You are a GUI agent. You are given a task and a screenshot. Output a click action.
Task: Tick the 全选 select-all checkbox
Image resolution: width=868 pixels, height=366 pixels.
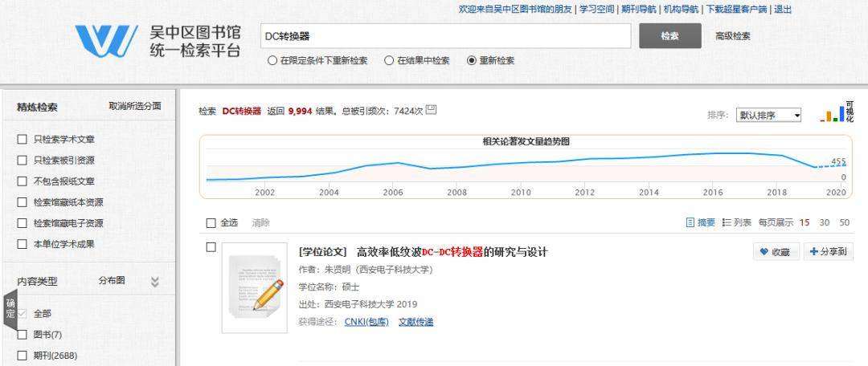211,223
